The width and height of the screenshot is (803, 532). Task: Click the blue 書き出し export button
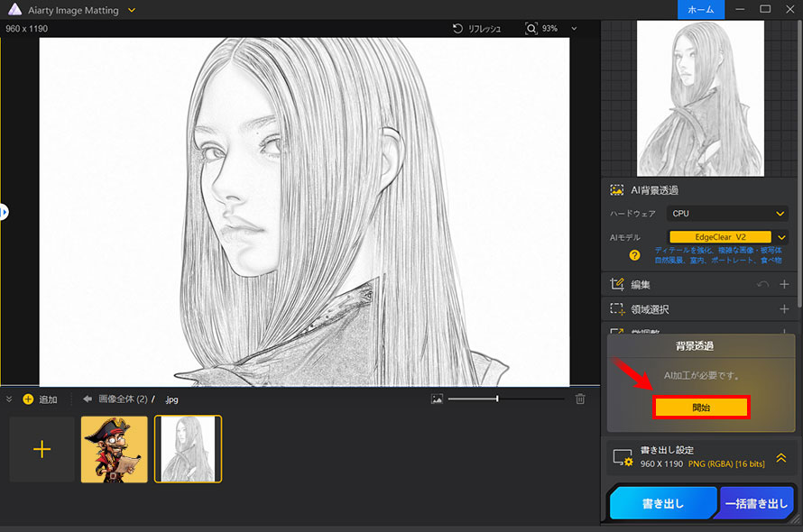(x=662, y=505)
